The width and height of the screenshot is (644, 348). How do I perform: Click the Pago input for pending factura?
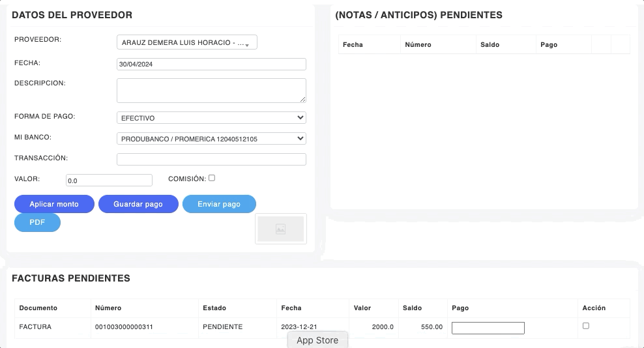tap(488, 328)
